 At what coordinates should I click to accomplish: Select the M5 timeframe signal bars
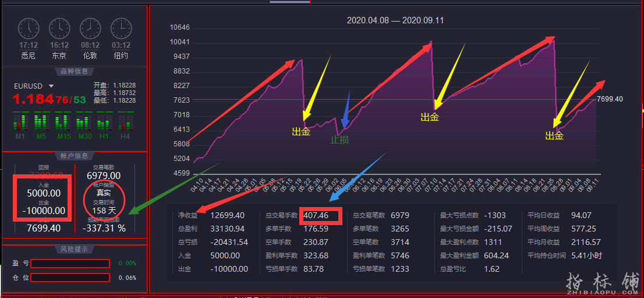tap(41, 121)
